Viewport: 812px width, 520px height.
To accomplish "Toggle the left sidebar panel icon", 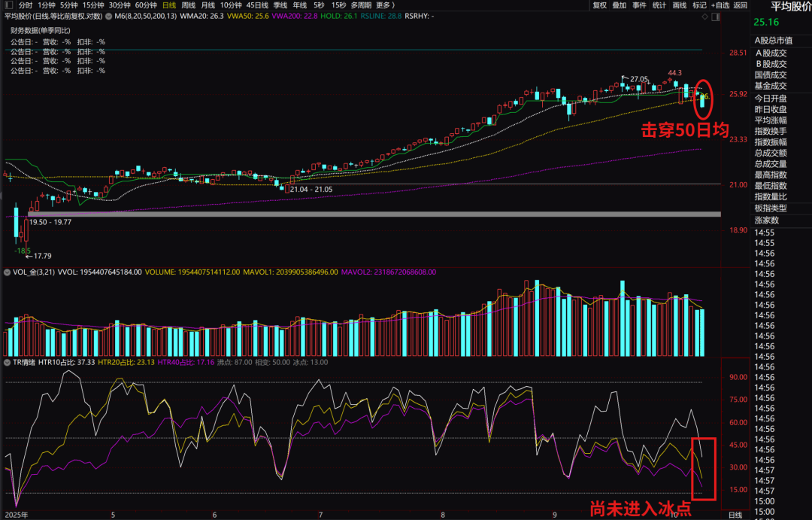I will coord(8,5).
